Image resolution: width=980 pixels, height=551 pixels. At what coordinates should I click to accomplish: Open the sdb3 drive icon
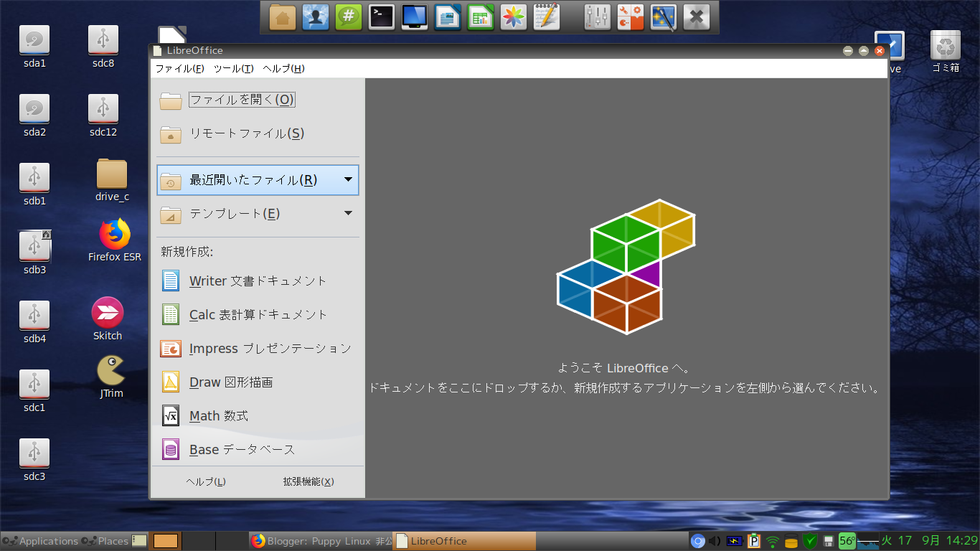(34, 247)
